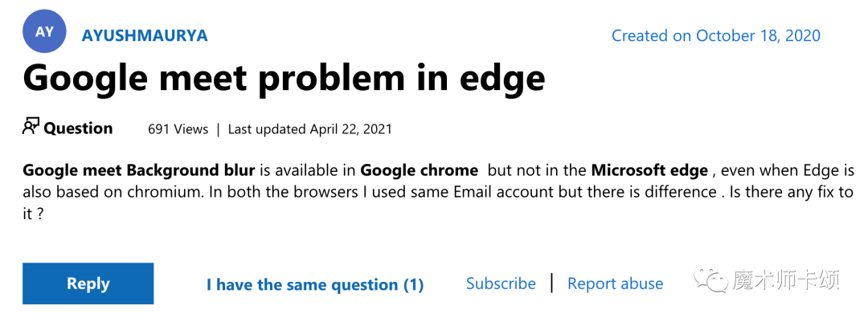Click the bold Microsoft edge text
868x318 pixels.
tap(649, 169)
